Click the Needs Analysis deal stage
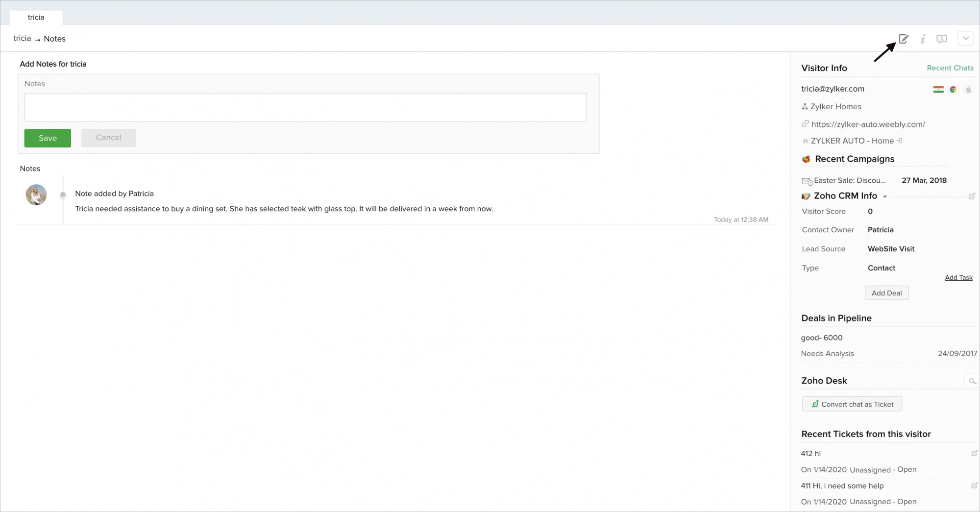The image size is (980, 512). [827, 354]
